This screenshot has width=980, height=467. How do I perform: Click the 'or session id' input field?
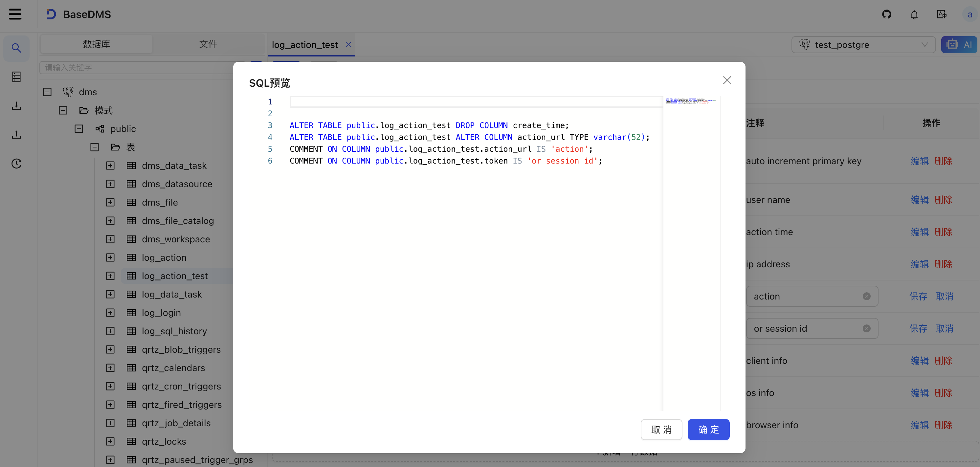tap(812, 328)
